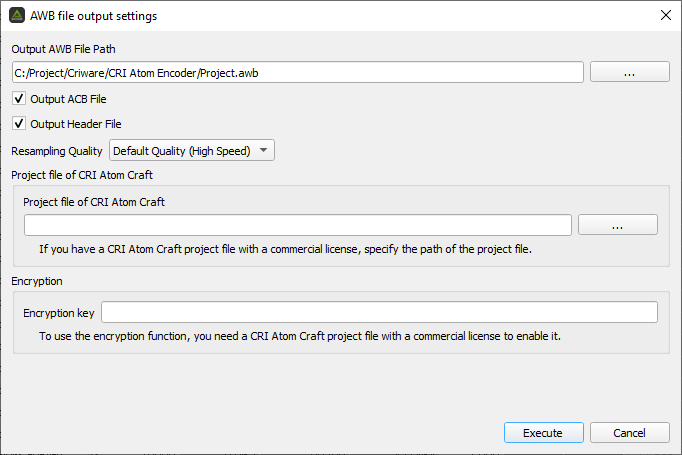Click the empty CRI Atom Craft project path field
The image size is (682, 455).
coord(298,225)
